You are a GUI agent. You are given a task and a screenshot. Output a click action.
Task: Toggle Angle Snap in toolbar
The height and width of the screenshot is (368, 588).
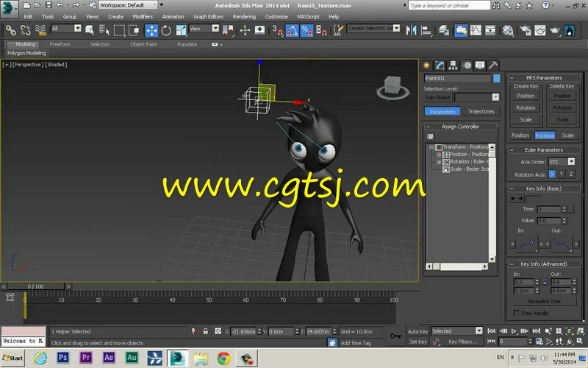click(292, 30)
